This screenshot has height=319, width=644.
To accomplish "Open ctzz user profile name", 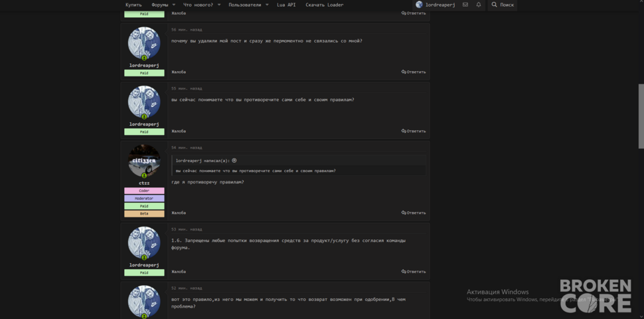I will pos(144,183).
